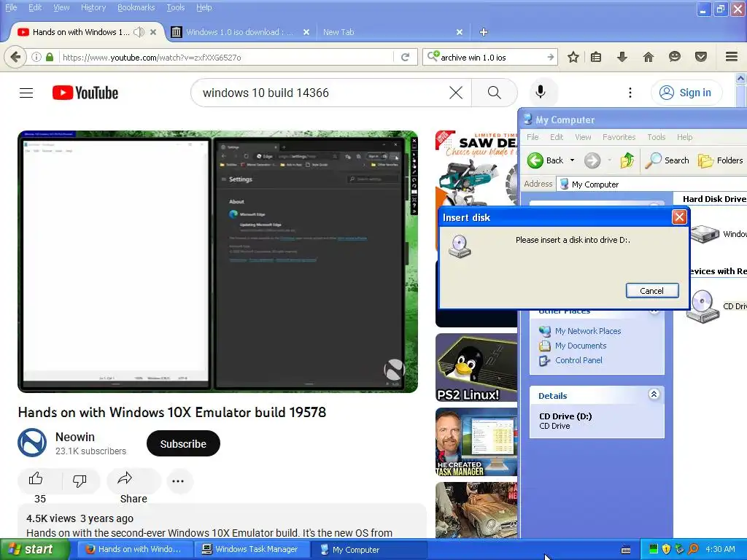Open YouTube settings three-dot menu
This screenshot has width=747, height=560.
coord(630,93)
